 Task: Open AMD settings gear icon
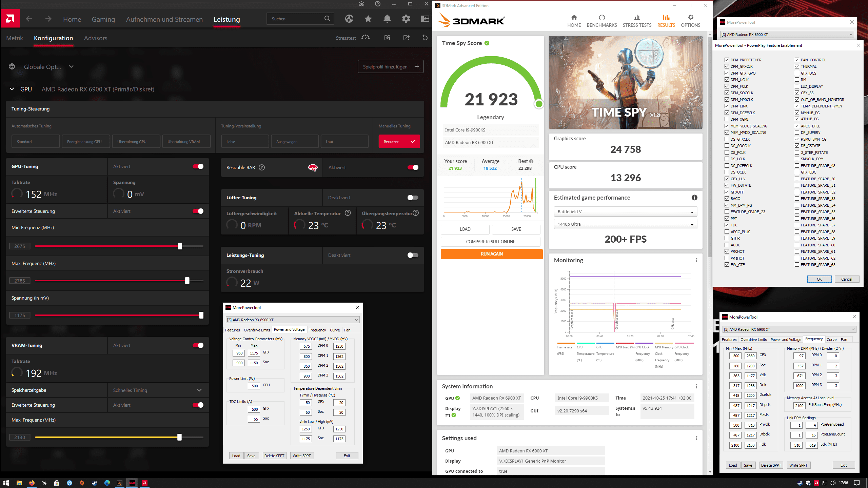tap(406, 19)
